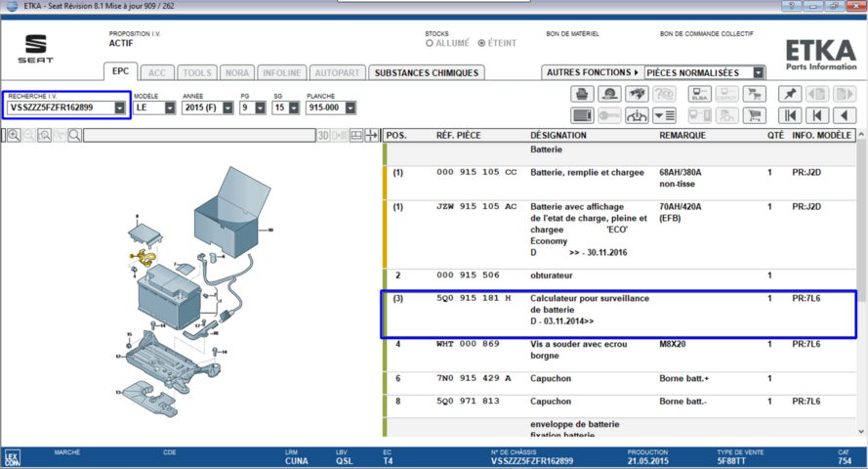Click the disabled 3D view button
The image size is (868, 469).
tap(323, 135)
